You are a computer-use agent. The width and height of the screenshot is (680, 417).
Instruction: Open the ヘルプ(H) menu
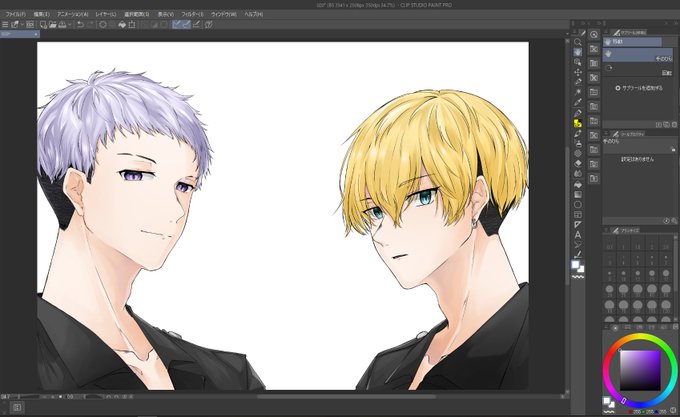(254, 14)
